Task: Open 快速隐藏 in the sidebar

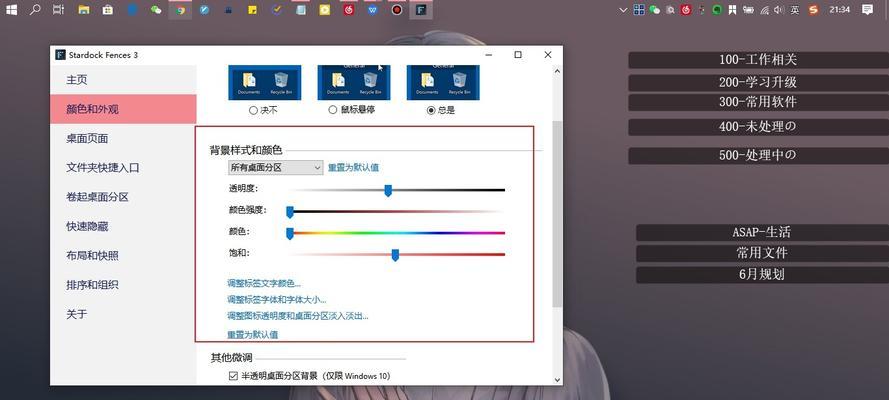Action: click(123, 226)
